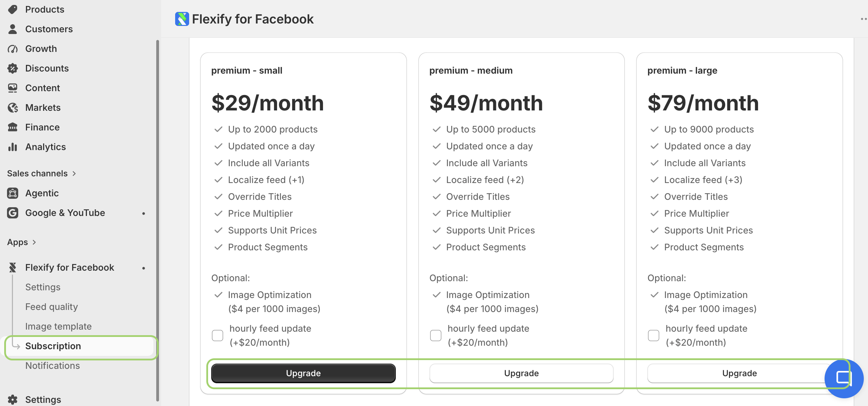868x406 pixels.
Task: Enable hourly feed update for premium small
Action: [x=218, y=336]
